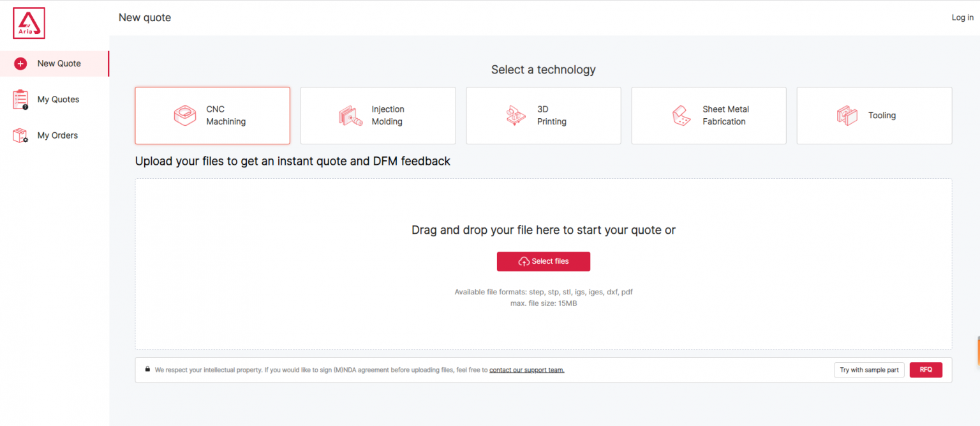Click the RFQ button
980x426 pixels.
pos(926,370)
